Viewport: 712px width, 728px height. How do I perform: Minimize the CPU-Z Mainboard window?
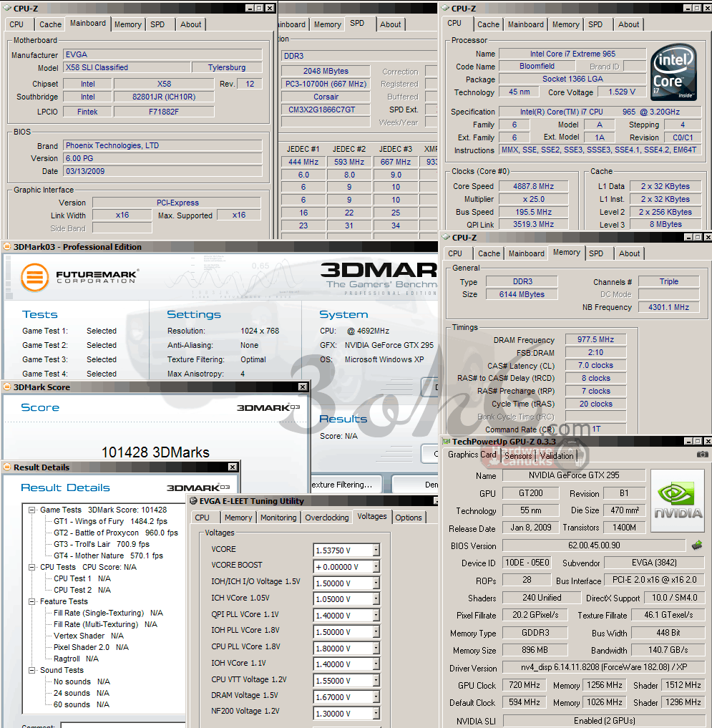tap(250, 9)
